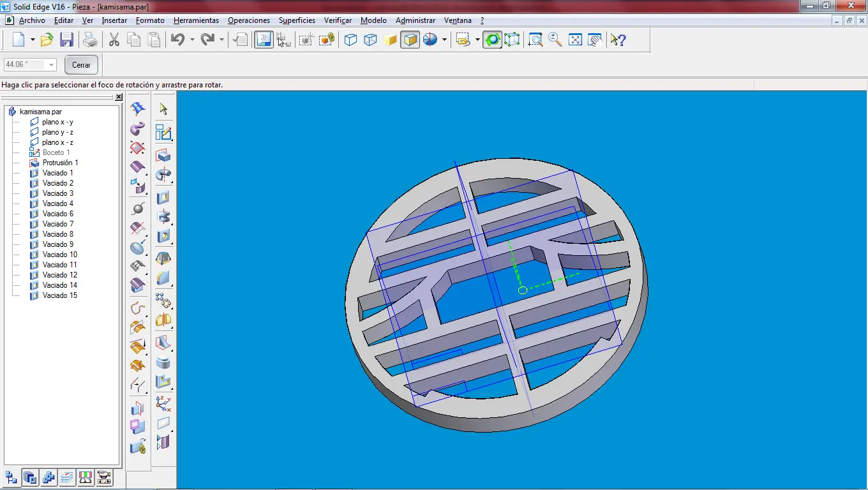Open the rotation angle dropdown
Image resolution: width=868 pixels, height=490 pixels.
(51, 65)
